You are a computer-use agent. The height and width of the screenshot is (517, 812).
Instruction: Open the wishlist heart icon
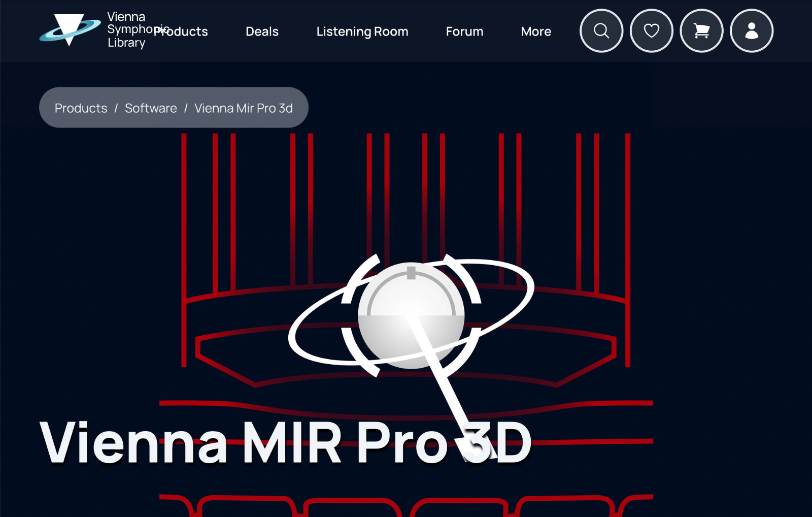pos(652,31)
